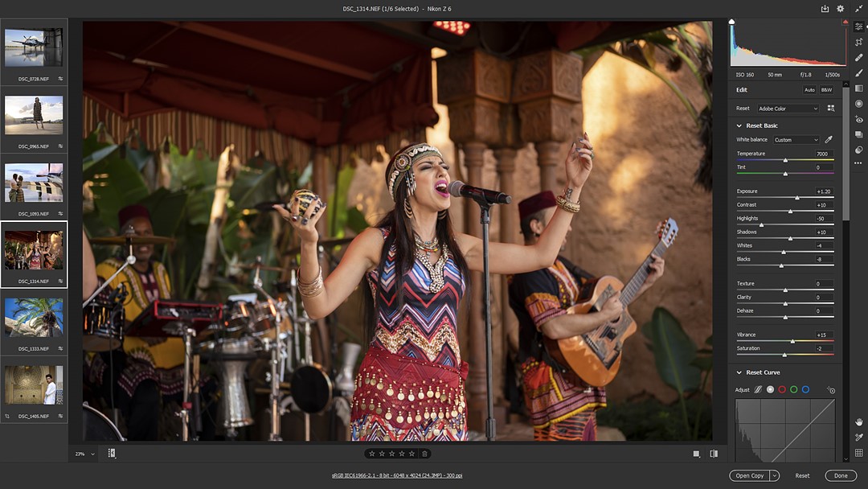Click the save image icon
This screenshot has width=868, height=489.
825,9
